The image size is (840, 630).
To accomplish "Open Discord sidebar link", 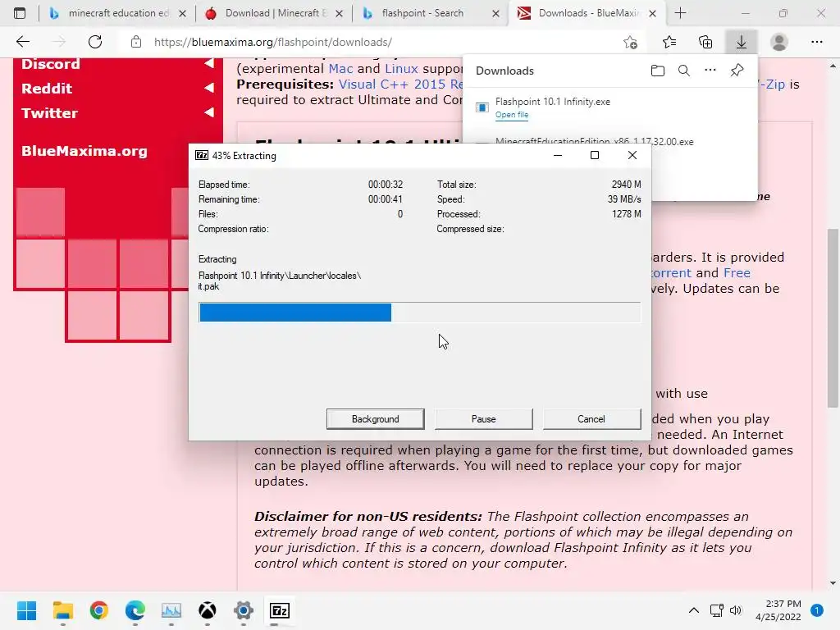I will point(50,64).
